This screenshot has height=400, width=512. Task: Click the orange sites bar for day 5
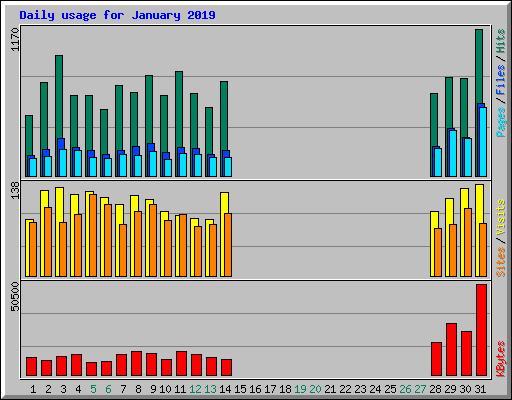(x=93, y=235)
